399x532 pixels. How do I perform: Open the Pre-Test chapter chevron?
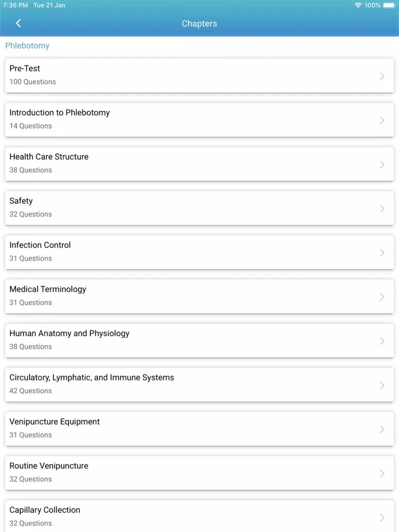point(382,76)
